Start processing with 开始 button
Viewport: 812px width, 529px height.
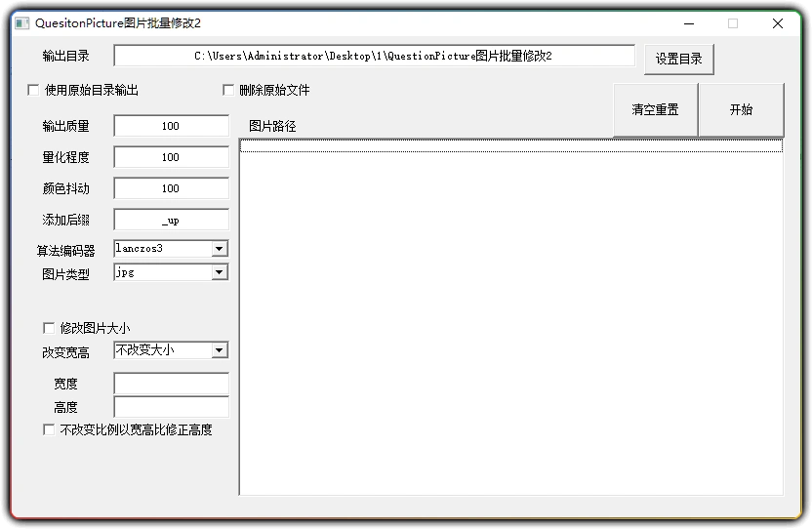(741, 110)
